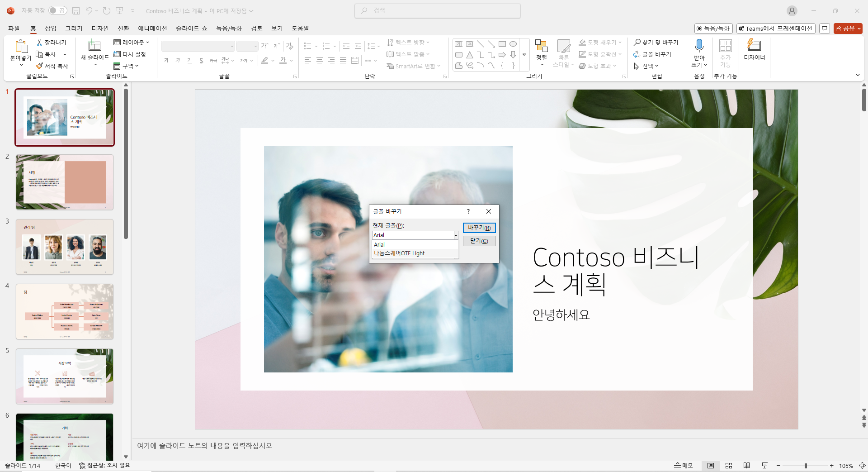The image size is (868, 472).
Task: Select the rectangle shape in shapes gallery
Action: (502, 44)
